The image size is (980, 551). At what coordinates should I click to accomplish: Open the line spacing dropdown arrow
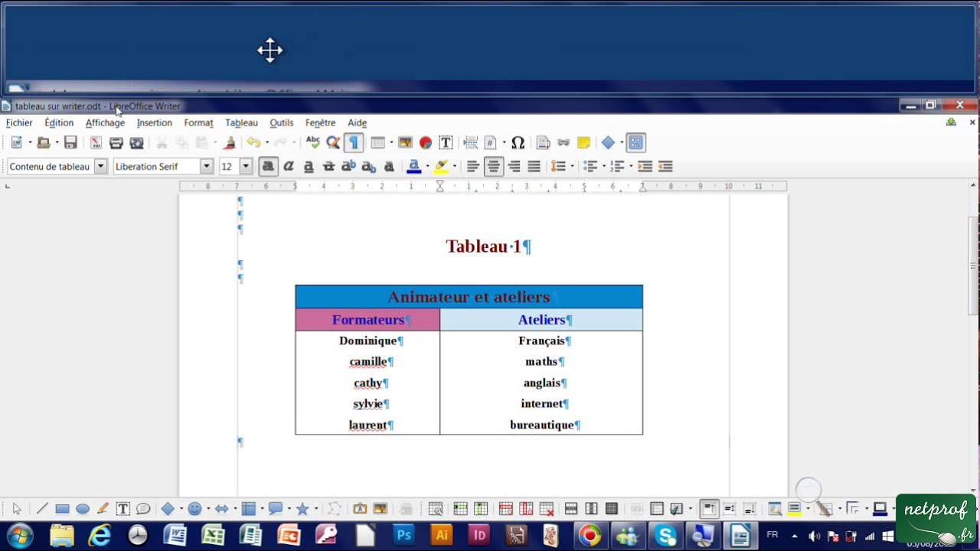571,166
